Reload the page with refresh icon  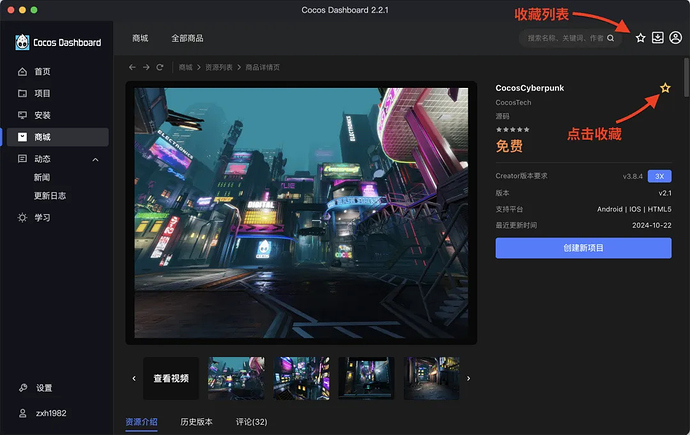point(160,67)
